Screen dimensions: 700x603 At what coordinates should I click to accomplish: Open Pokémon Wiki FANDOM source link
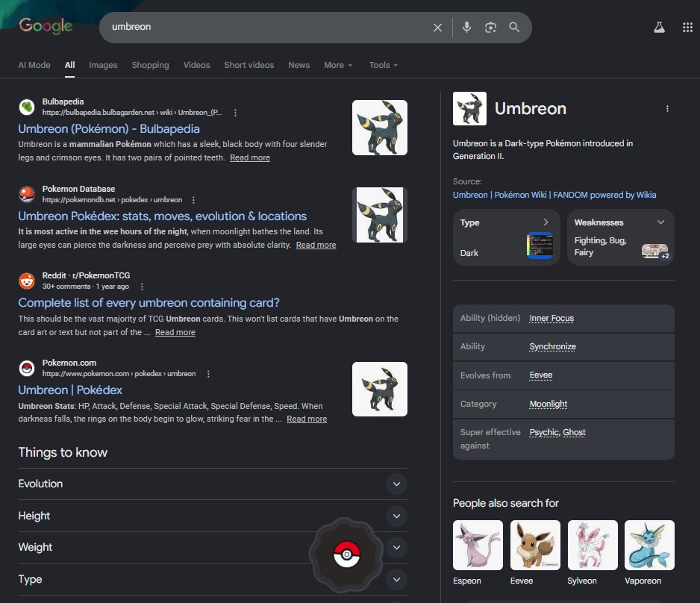pyautogui.click(x=554, y=195)
